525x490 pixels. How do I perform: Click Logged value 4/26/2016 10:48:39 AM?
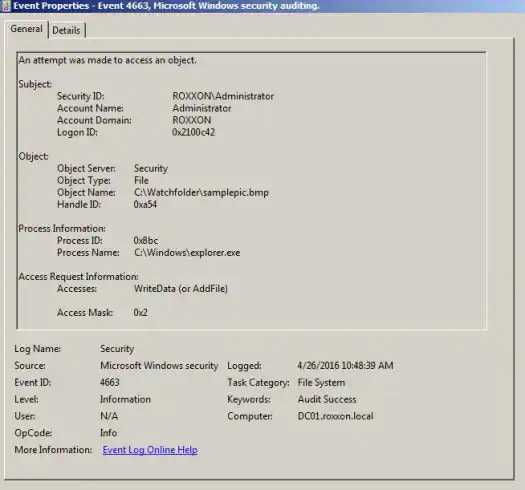(346, 366)
